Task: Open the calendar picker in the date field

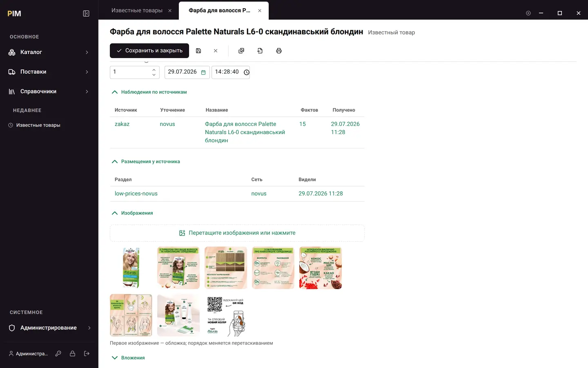Action: coord(203,72)
